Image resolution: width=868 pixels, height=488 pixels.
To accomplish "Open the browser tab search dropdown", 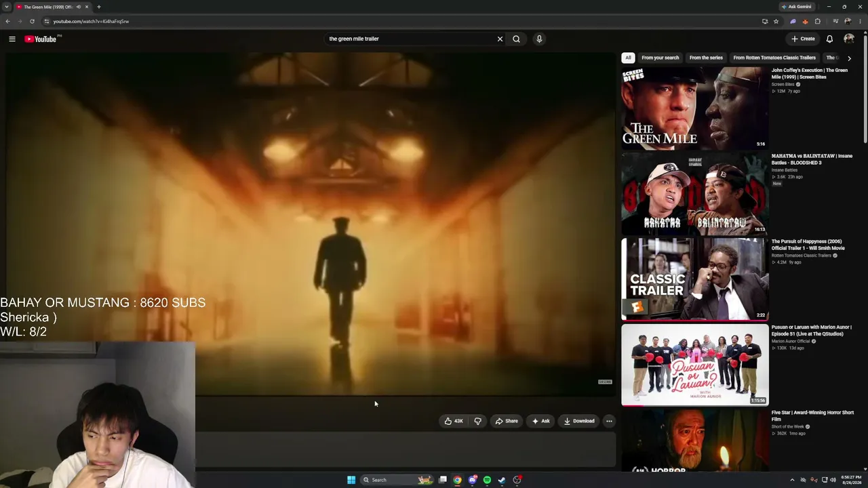I will tap(6, 7).
